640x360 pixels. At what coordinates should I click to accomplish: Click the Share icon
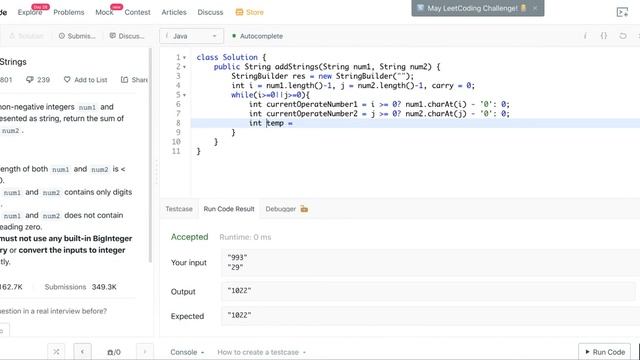tap(124, 80)
